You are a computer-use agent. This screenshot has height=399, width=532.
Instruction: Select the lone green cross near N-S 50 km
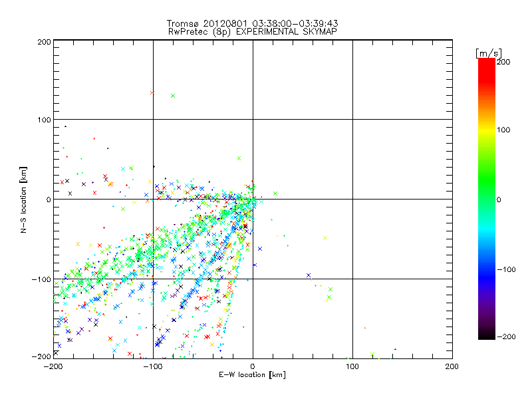click(x=239, y=158)
